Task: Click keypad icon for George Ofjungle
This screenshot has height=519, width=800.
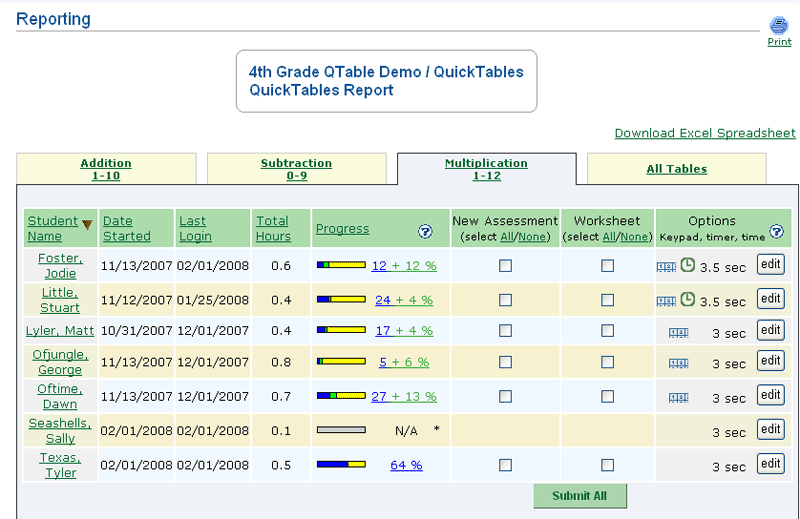Action: pyautogui.click(x=678, y=364)
